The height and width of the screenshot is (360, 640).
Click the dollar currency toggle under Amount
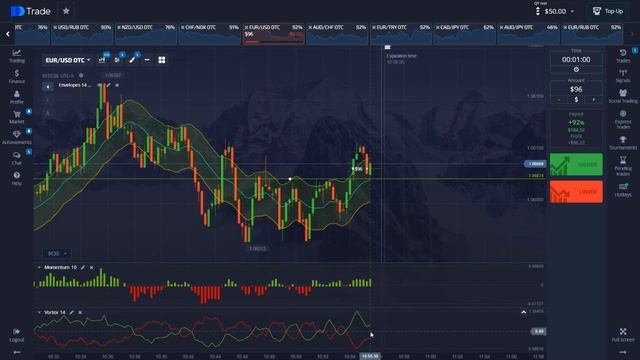pos(576,100)
